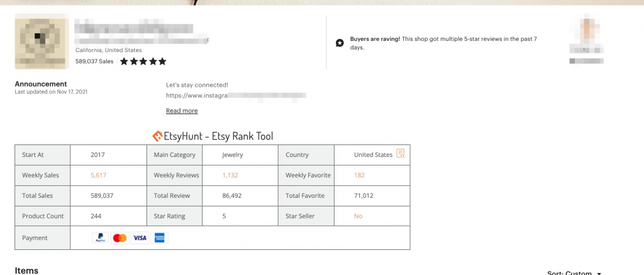Viewport: 644px width, 275px height.
Task: Click the five-star shop rating
Action: click(143, 62)
